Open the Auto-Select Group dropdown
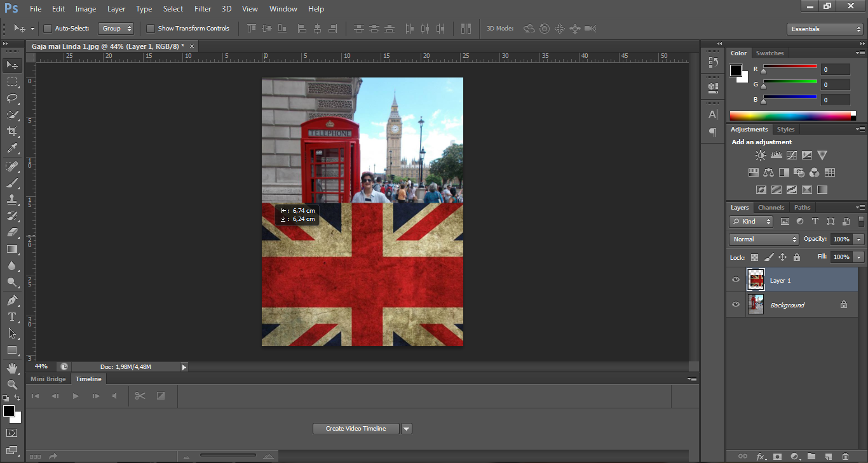The height and width of the screenshot is (463, 868). pyautogui.click(x=116, y=29)
